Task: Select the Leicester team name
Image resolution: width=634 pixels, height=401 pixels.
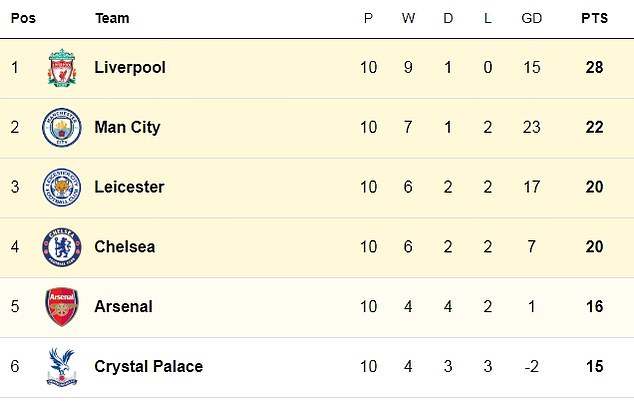Action: click(129, 187)
